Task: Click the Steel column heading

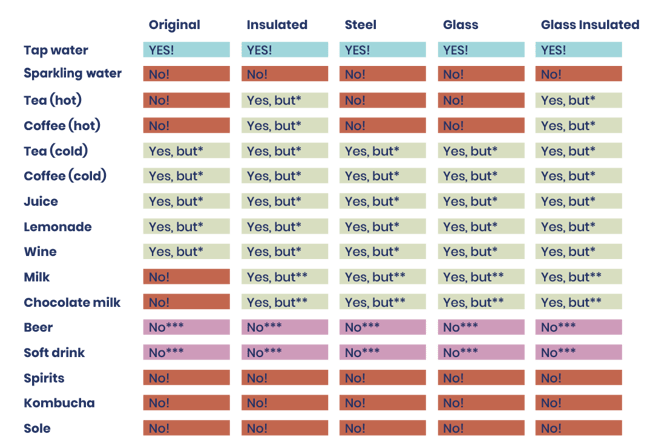Action: 360,24
